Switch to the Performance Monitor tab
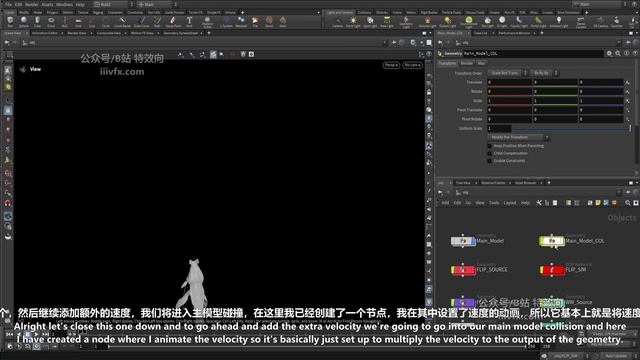Viewport: 640px width, 360px height. point(514,33)
